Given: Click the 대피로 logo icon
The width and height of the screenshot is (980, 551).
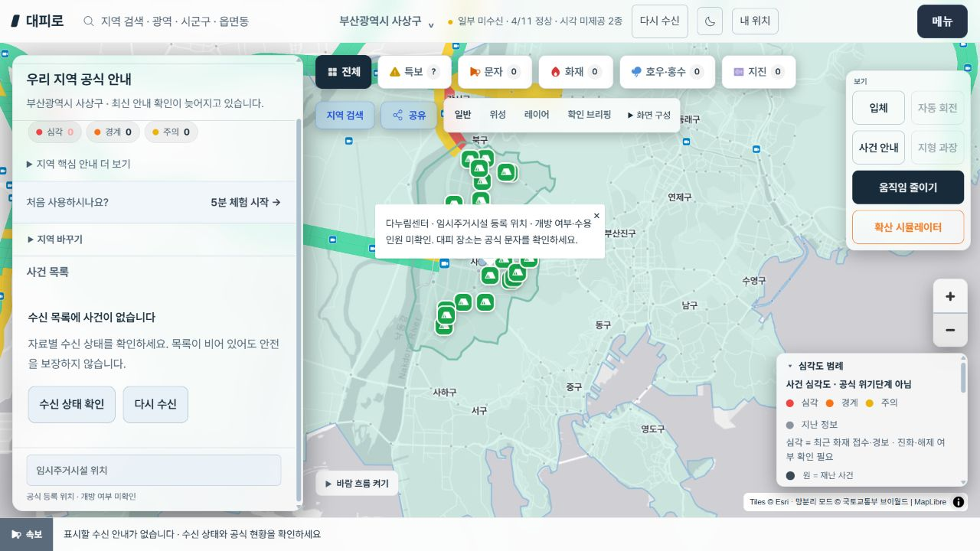Looking at the screenshot, I should coord(15,21).
